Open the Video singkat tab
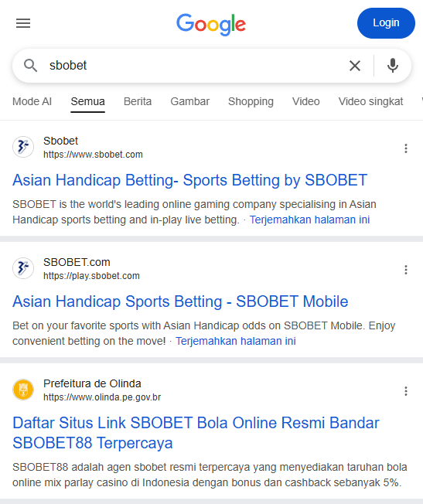This screenshot has height=504, width=423. coord(370,101)
